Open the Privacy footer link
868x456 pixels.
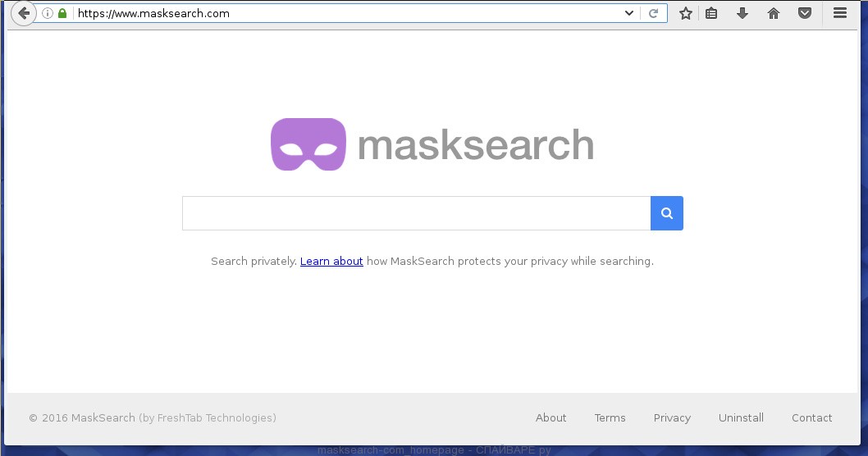tap(672, 418)
